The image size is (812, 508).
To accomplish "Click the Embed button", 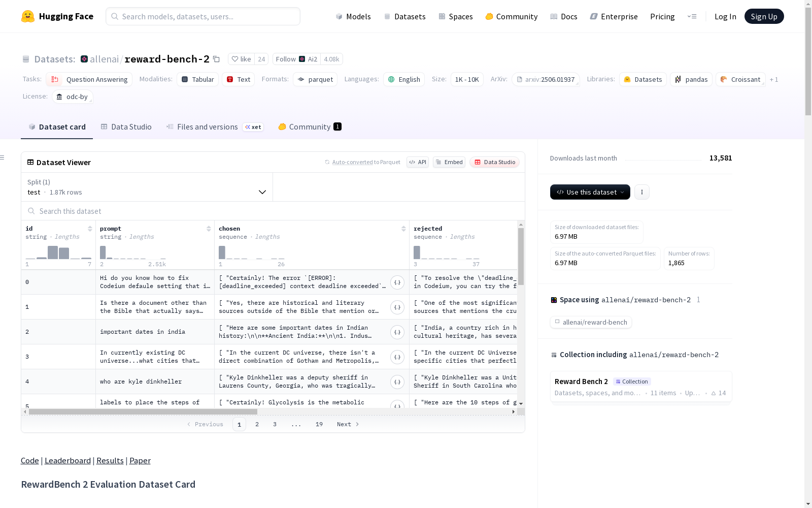I will 449,162.
